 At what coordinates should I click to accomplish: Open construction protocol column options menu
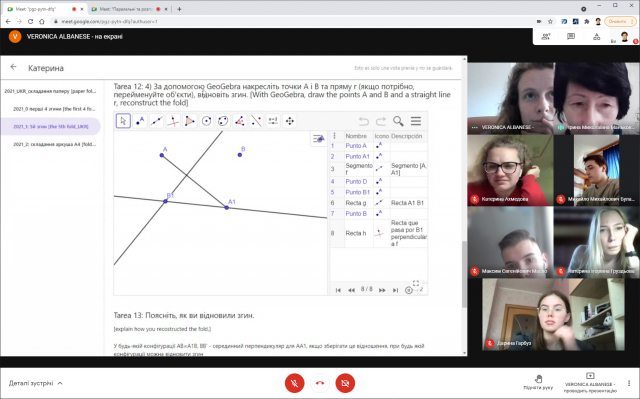(335, 136)
